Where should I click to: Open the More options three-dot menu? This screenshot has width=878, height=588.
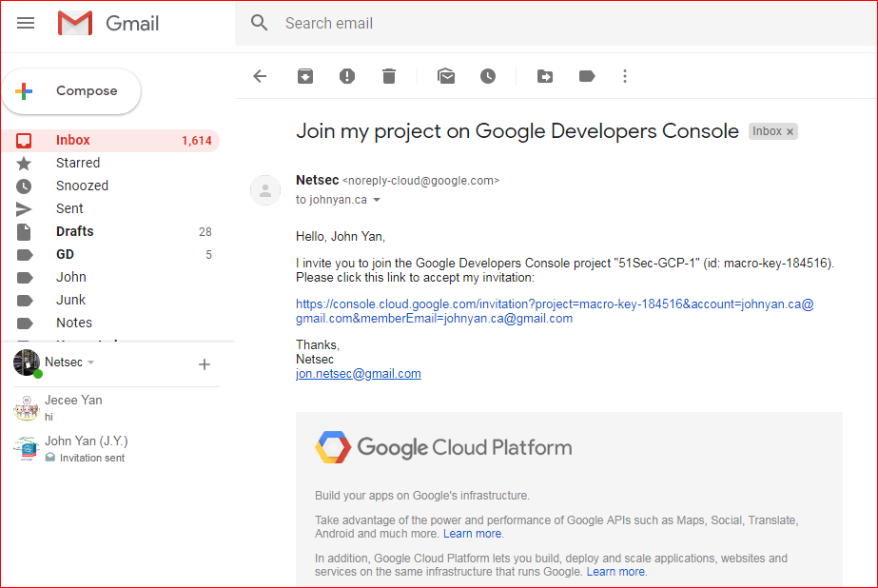pyautogui.click(x=625, y=76)
